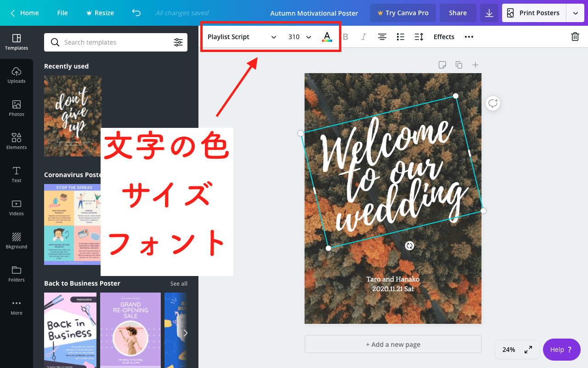The height and width of the screenshot is (368, 588).
Task: Open the Playlist Script font dropdown
Action: [x=242, y=37]
